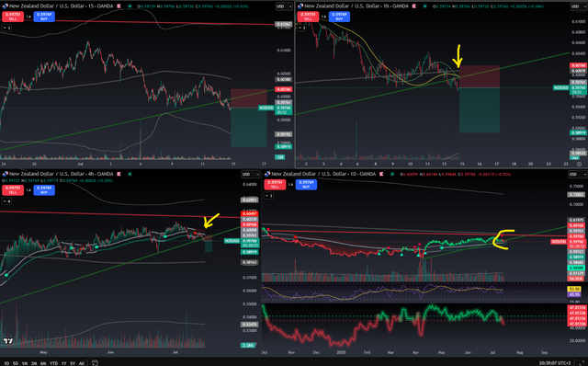Click NZD/USD flag icon on 1D chart
Screen dimensions: 588x366
pos(267,174)
